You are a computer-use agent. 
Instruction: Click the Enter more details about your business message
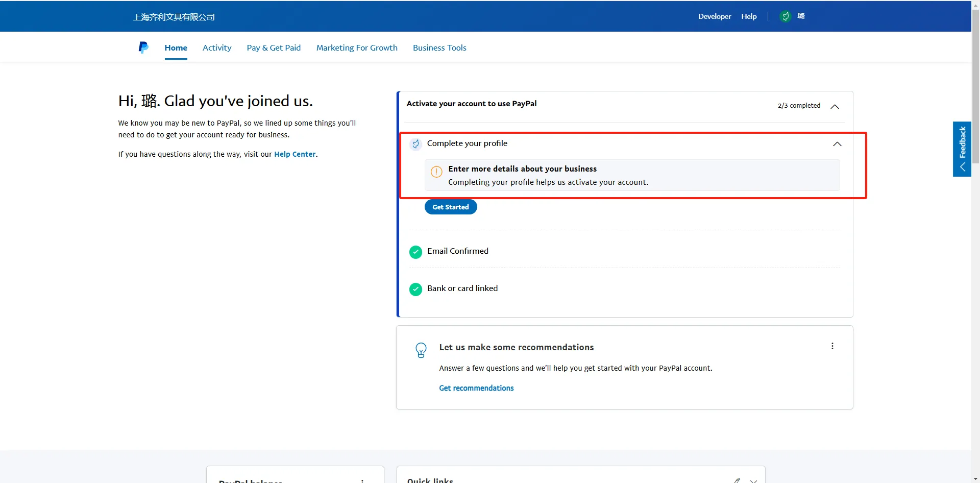(632, 175)
